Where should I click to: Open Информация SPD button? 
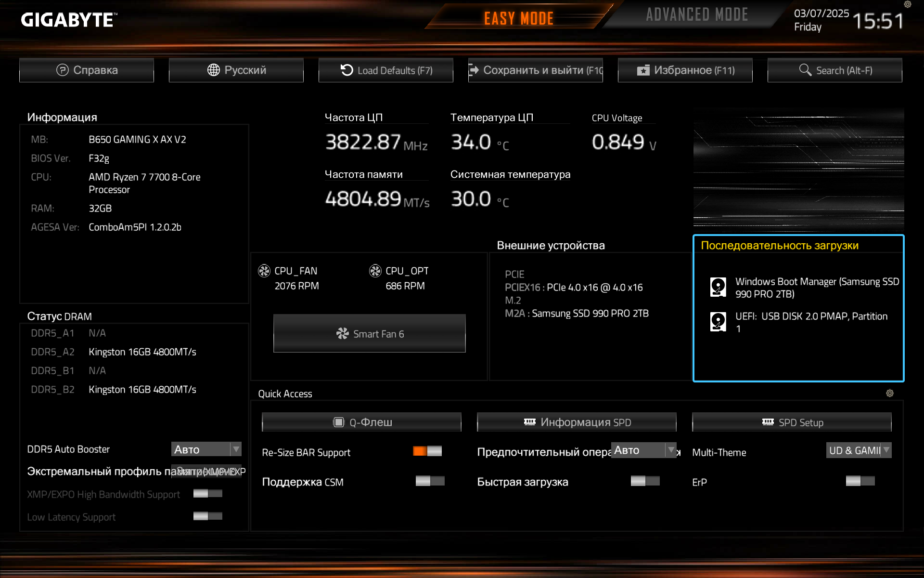point(577,422)
